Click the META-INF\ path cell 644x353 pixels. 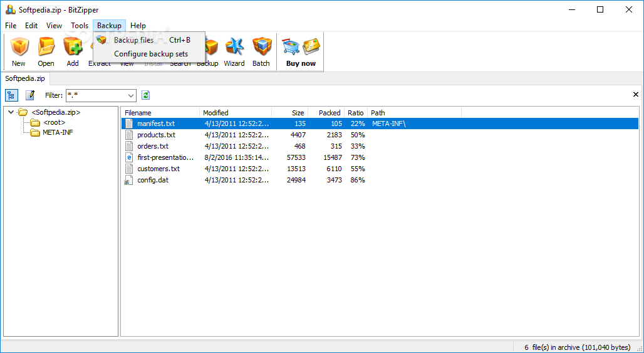(389, 124)
